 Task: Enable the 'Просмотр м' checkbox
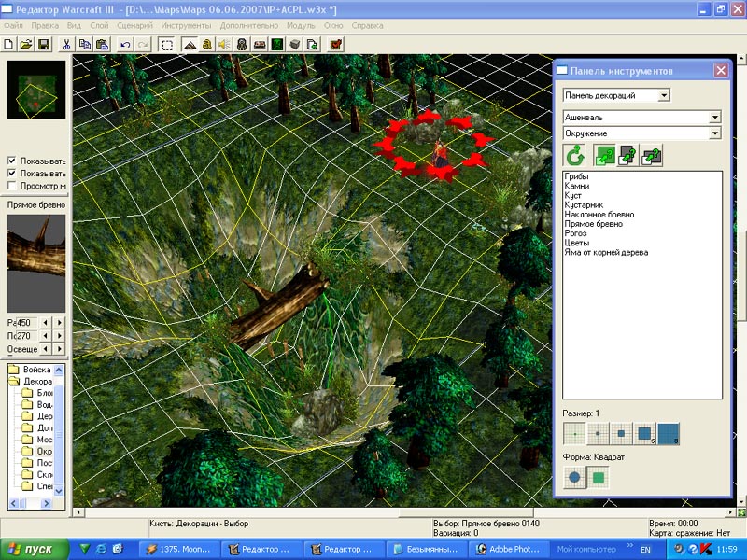click(12, 186)
